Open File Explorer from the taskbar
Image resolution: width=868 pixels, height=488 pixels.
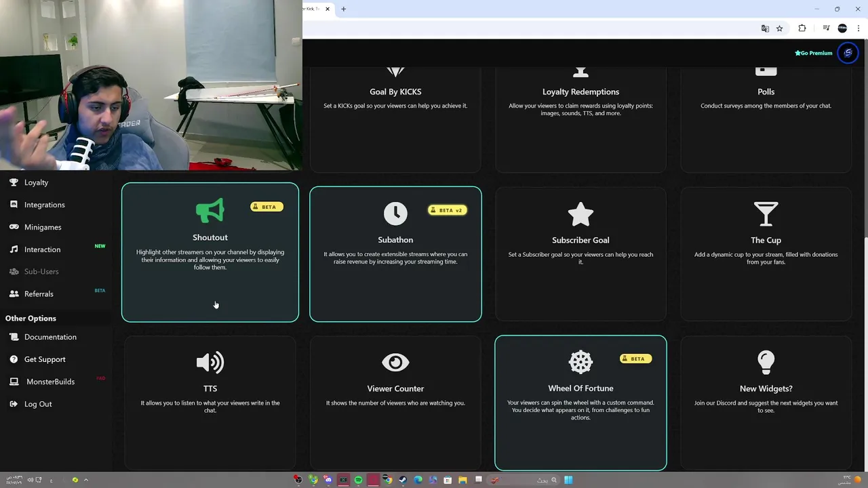tap(462, 480)
